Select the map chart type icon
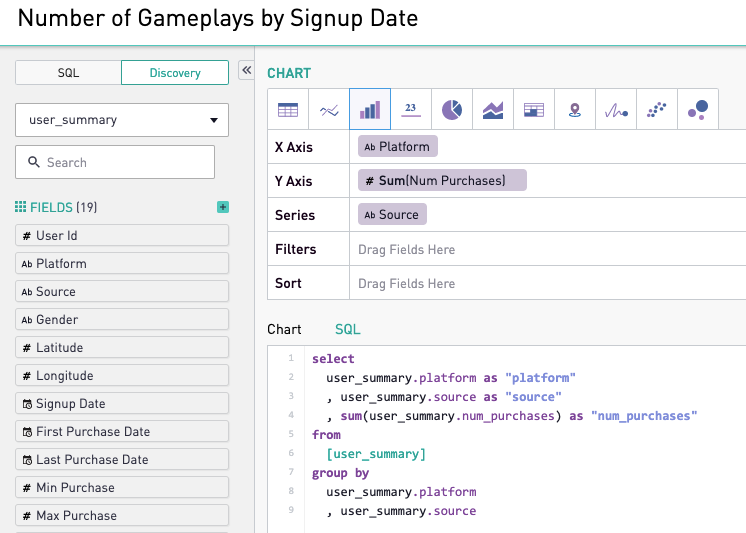This screenshot has height=533, width=746. (x=575, y=110)
